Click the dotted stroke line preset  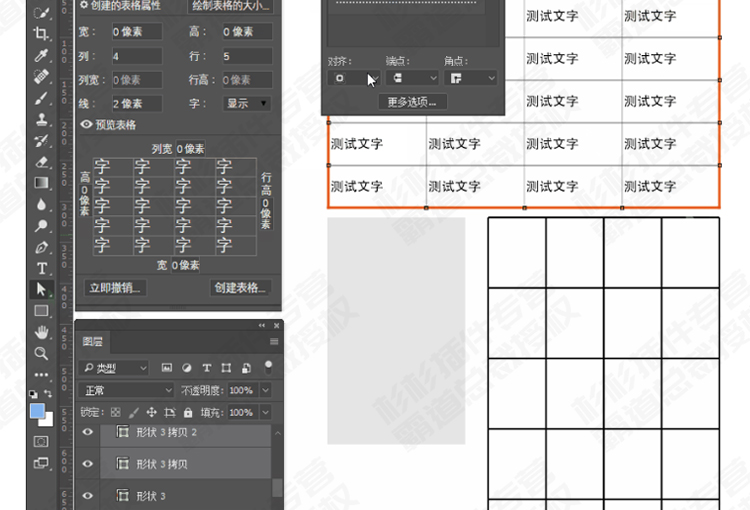coord(406,2)
